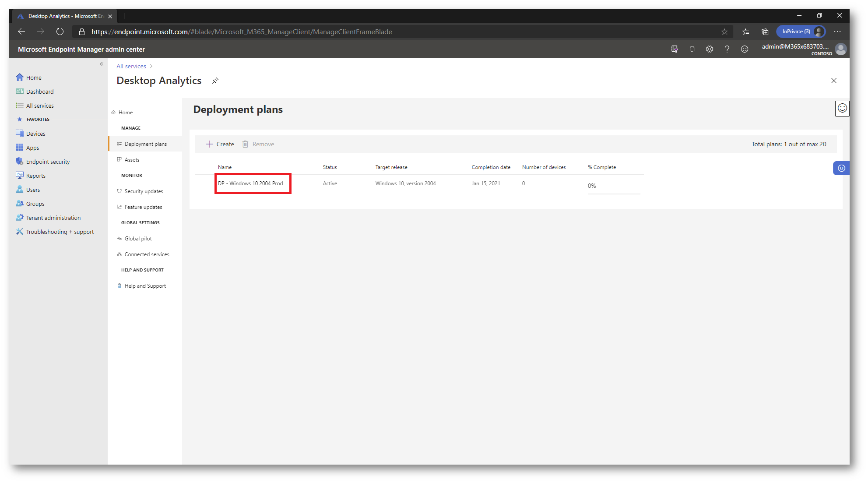Click Create to add a deployment plan
The height and width of the screenshot is (483, 868).
tap(220, 144)
